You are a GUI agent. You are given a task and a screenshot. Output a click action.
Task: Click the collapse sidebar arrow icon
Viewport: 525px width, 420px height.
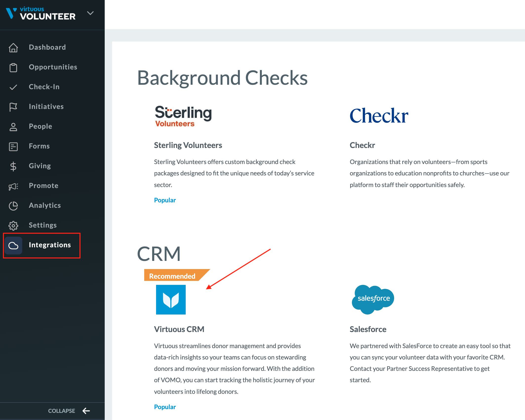click(x=86, y=411)
